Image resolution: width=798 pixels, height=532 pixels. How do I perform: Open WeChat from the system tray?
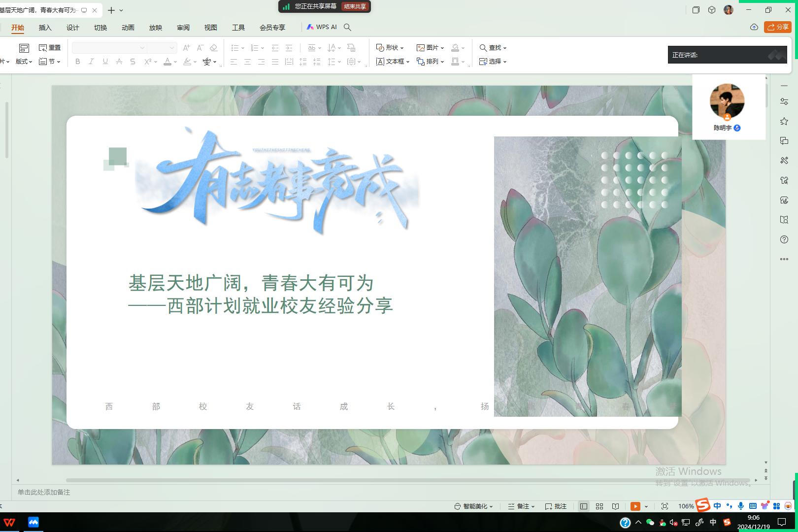point(650,523)
